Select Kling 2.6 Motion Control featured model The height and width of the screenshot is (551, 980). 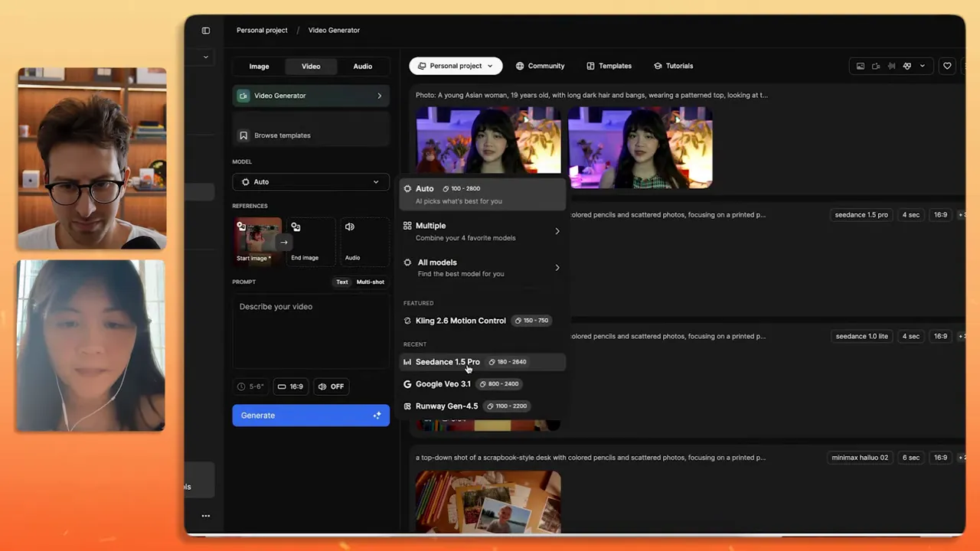(482, 321)
